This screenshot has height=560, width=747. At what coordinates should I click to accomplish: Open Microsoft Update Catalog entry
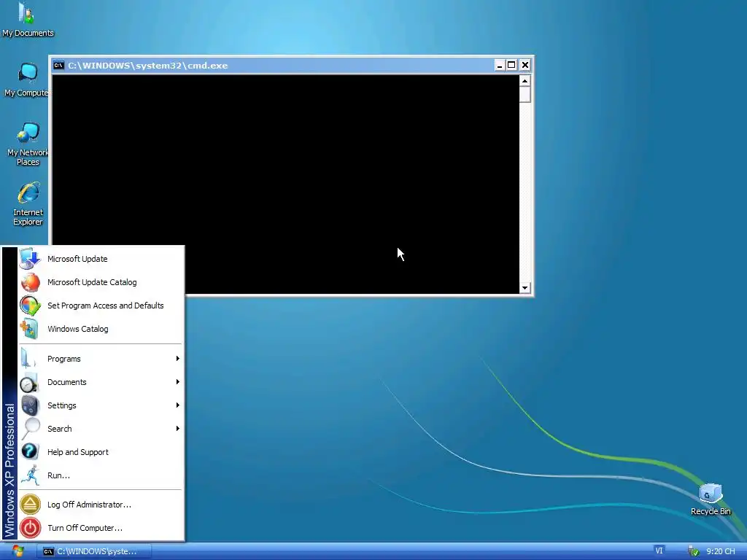click(101, 282)
